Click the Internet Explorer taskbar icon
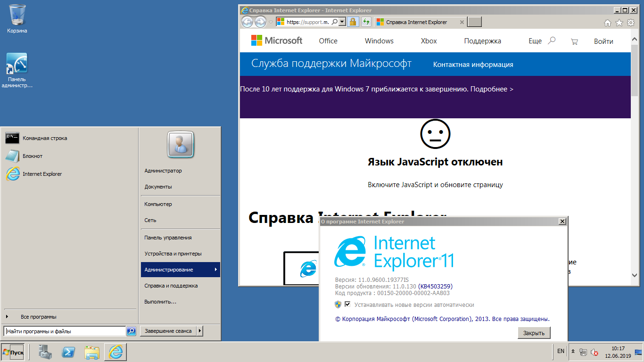644x362 pixels. pos(116,352)
